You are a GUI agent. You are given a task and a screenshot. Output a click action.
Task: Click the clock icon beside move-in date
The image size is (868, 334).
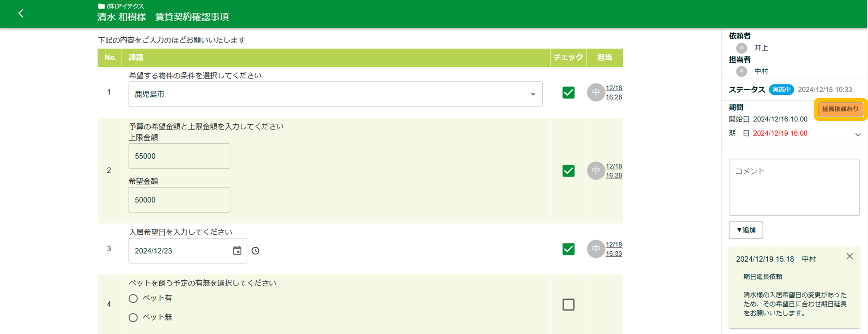pyautogui.click(x=255, y=251)
